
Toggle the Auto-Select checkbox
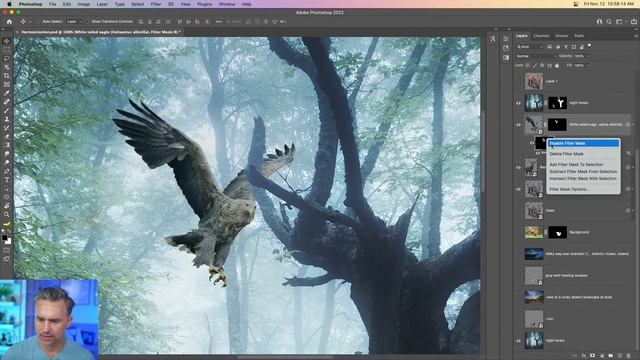(x=38, y=22)
